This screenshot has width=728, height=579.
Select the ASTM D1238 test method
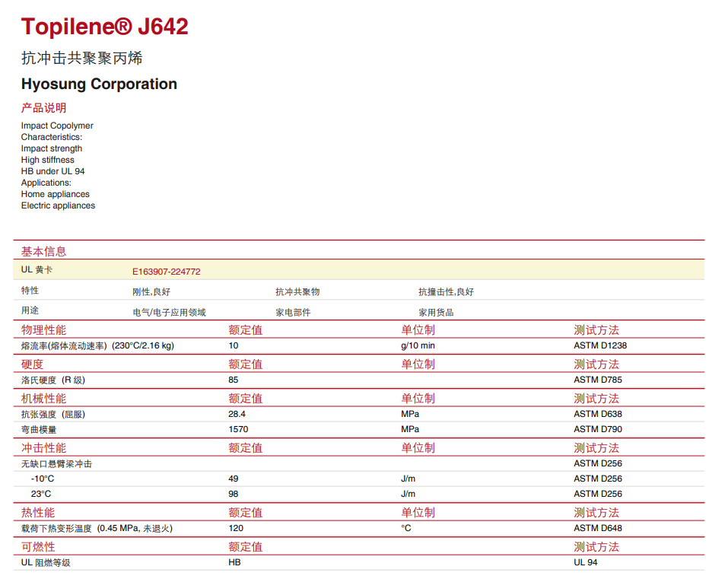(x=600, y=345)
